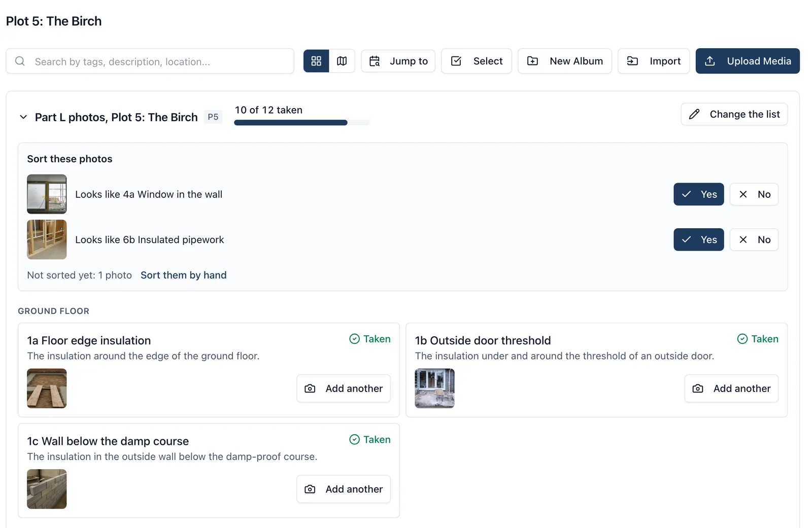Click the P5 plot tag

pos(213,117)
